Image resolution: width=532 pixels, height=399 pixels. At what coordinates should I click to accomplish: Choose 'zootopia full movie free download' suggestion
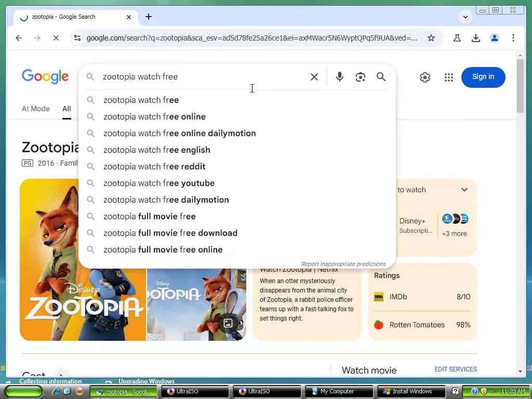click(x=237, y=233)
